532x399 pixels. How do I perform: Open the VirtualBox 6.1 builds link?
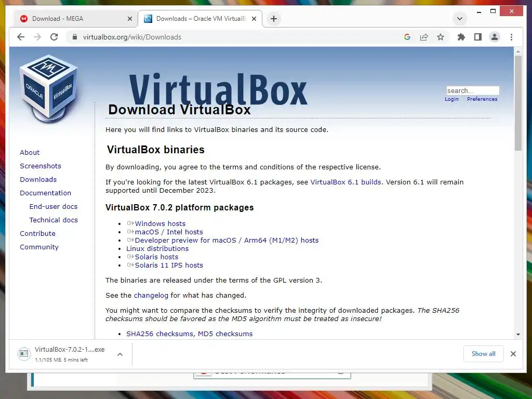click(x=345, y=182)
